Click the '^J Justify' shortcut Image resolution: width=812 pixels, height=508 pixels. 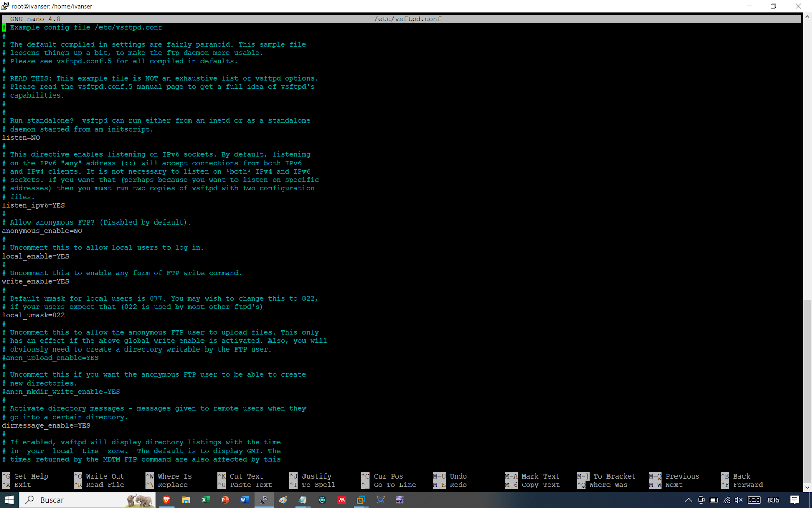311,477
